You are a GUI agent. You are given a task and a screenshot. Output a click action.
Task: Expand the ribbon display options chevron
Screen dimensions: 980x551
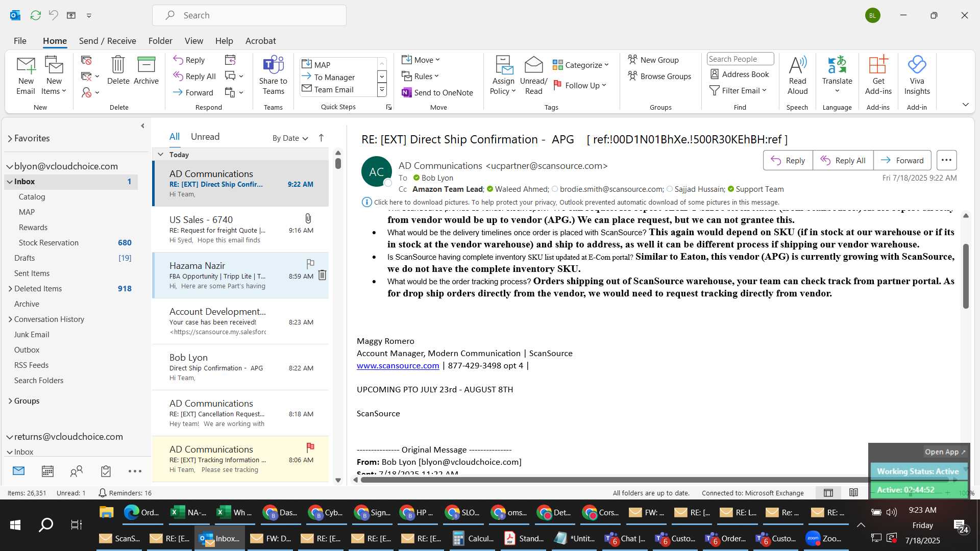click(965, 105)
